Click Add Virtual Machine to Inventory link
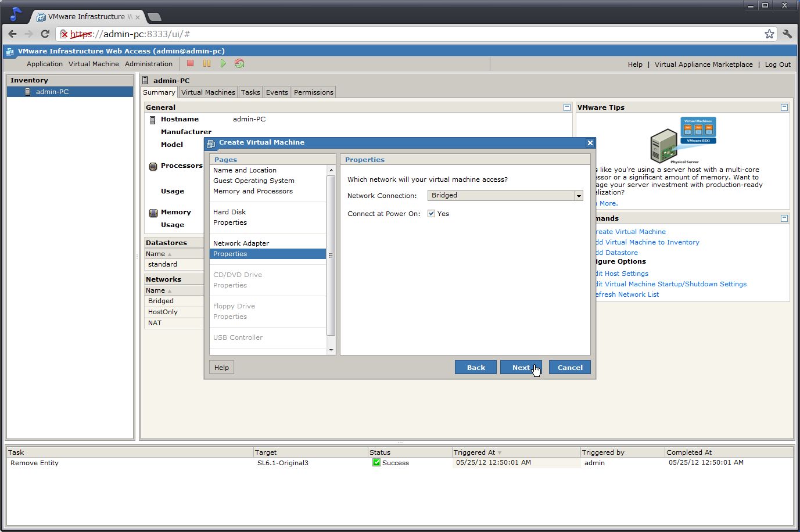The image size is (800, 532). click(x=648, y=242)
